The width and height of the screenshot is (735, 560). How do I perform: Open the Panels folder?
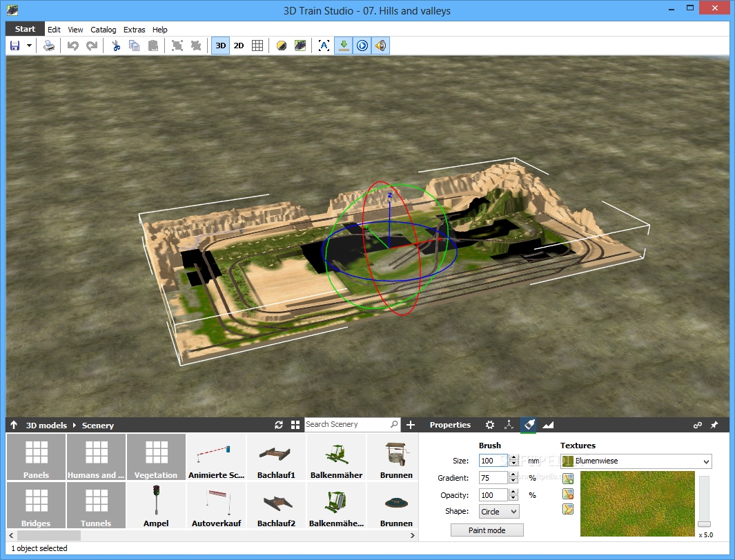click(36, 457)
